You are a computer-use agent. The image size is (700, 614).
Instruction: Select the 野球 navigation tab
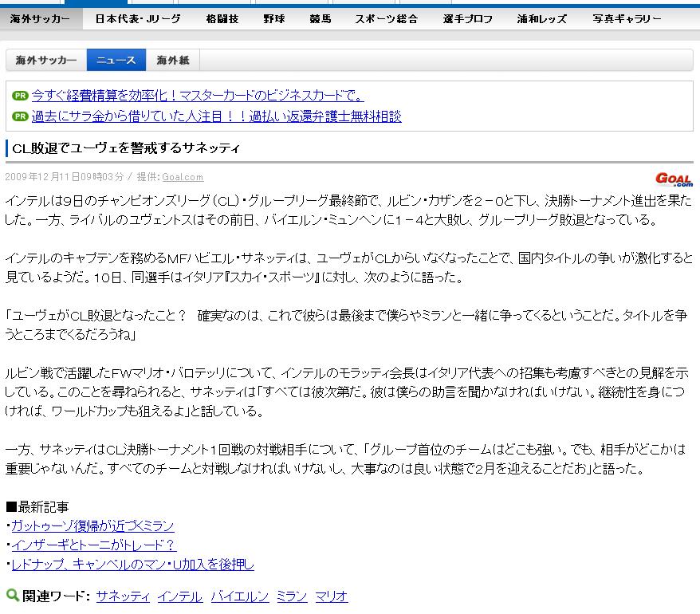[x=273, y=19]
